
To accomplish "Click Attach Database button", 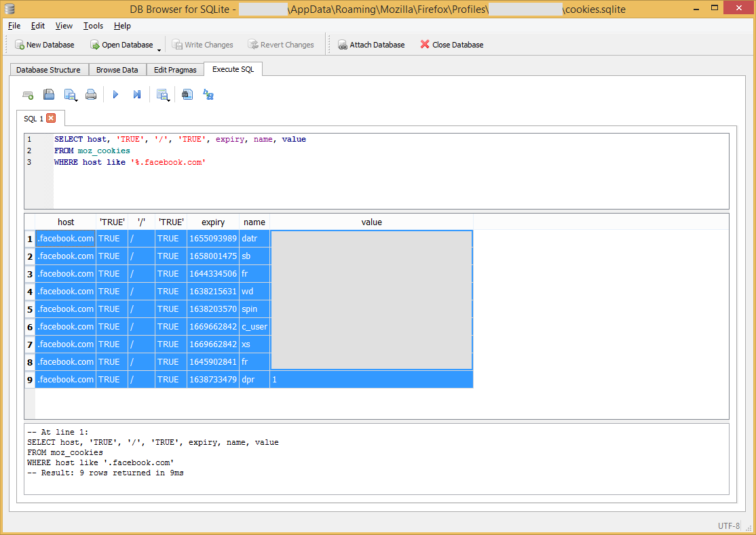I will pyautogui.click(x=371, y=45).
